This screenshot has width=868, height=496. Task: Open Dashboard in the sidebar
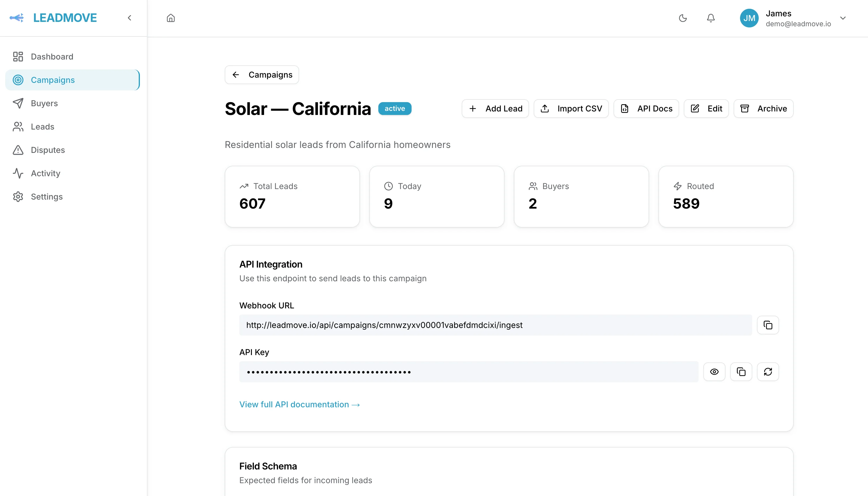(73, 57)
